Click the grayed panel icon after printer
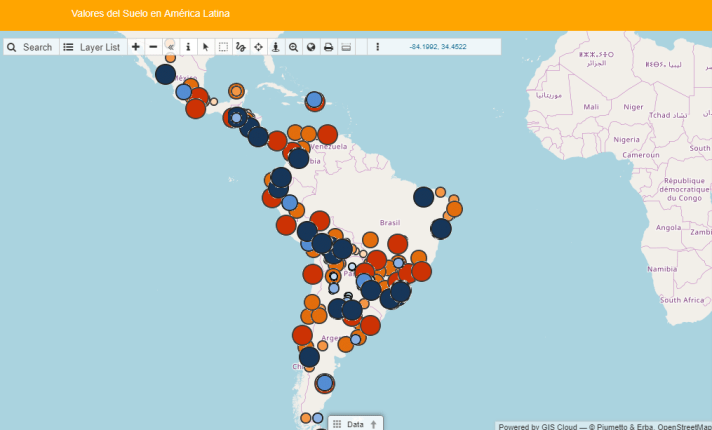 tap(346, 47)
